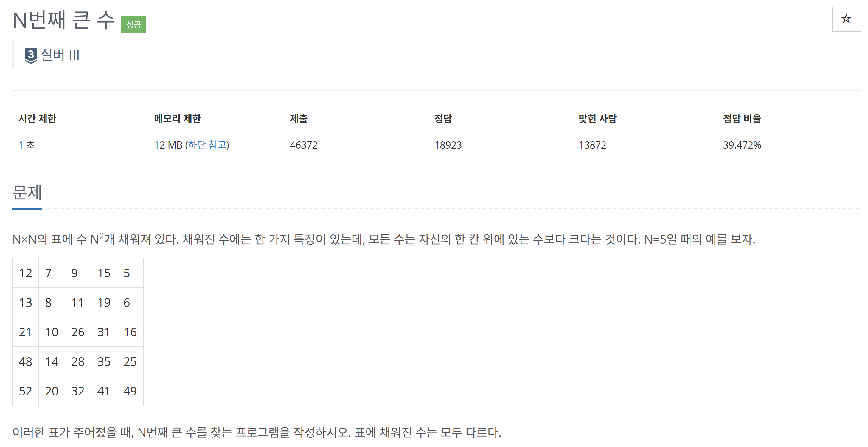Click table cell containing 12
The height and width of the screenshot is (447, 868).
(26, 273)
